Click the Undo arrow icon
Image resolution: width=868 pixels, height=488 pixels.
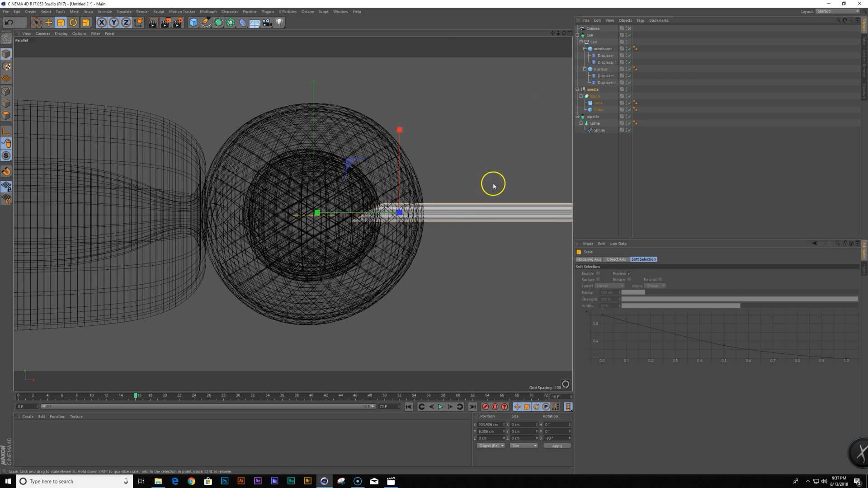(x=9, y=23)
